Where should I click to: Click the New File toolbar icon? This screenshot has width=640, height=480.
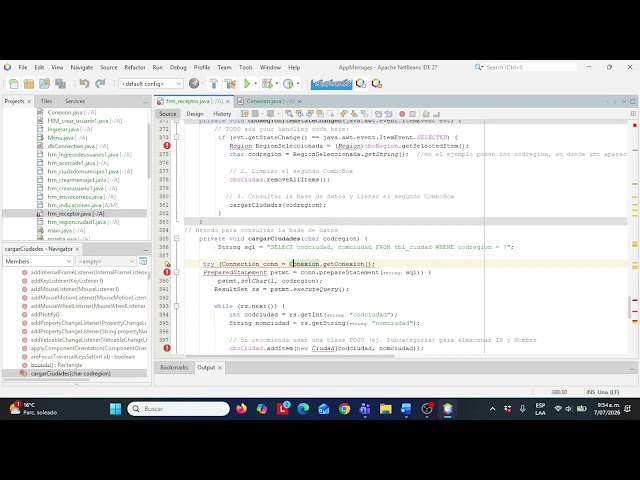[13, 84]
